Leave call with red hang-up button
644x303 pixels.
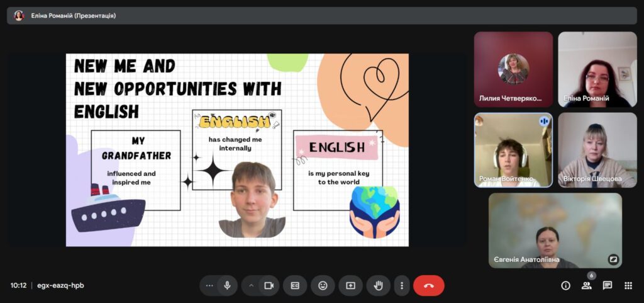click(x=428, y=285)
